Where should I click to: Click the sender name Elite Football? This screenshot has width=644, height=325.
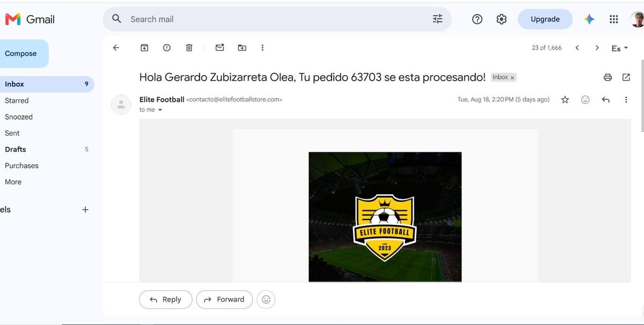coord(162,99)
